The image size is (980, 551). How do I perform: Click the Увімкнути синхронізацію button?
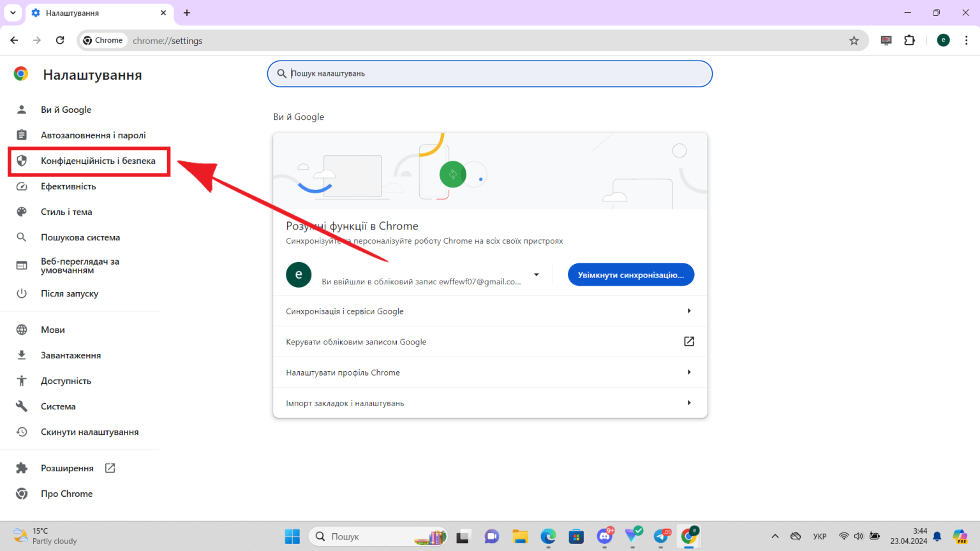630,274
